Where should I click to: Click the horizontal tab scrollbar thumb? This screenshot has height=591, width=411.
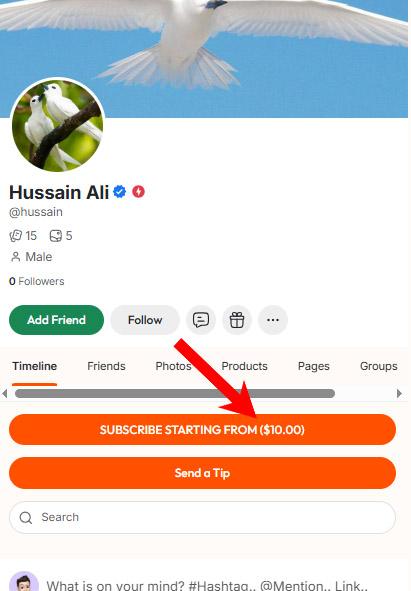tap(175, 393)
